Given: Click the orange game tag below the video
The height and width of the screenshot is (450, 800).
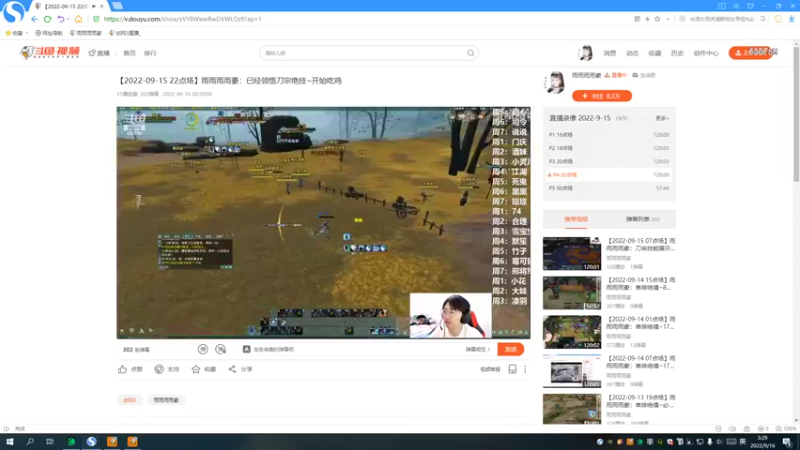Looking at the screenshot, I should (130, 400).
